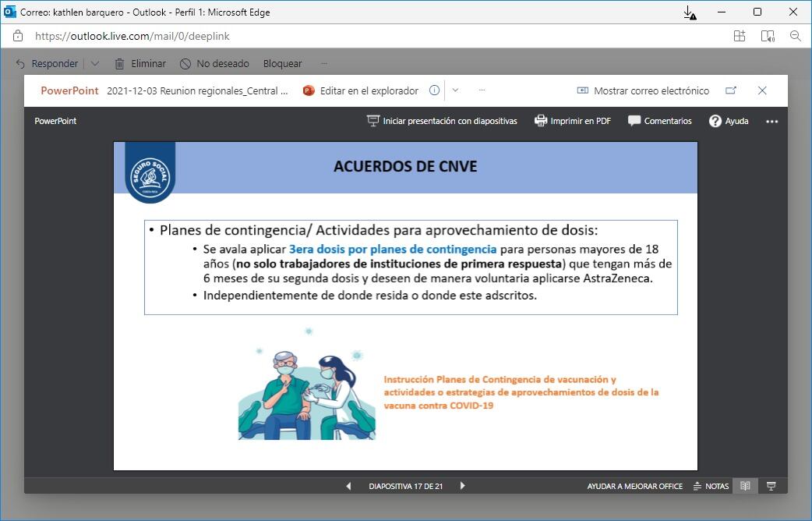This screenshot has height=521, width=812.
Task: Expand the Responder dropdown arrow
Action: pos(95,64)
